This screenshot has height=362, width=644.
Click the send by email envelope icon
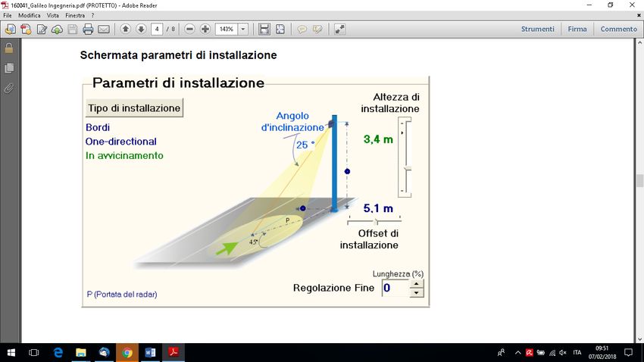pyautogui.click(x=104, y=29)
